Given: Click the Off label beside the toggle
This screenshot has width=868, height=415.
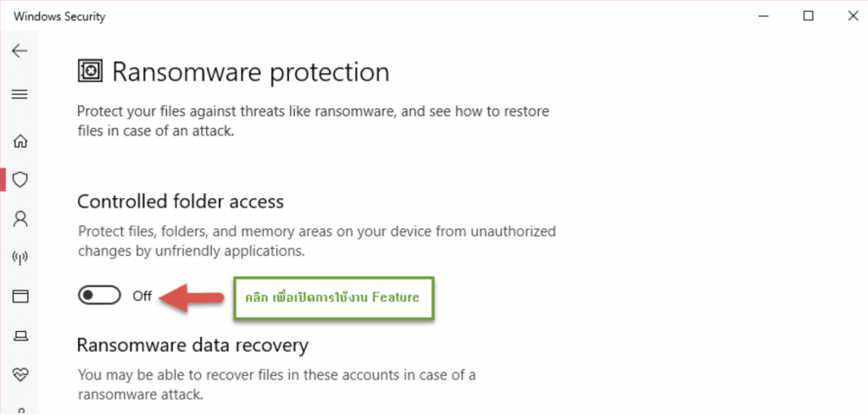Looking at the screenshot, I should pyautogui.click(x=142, y=296).
